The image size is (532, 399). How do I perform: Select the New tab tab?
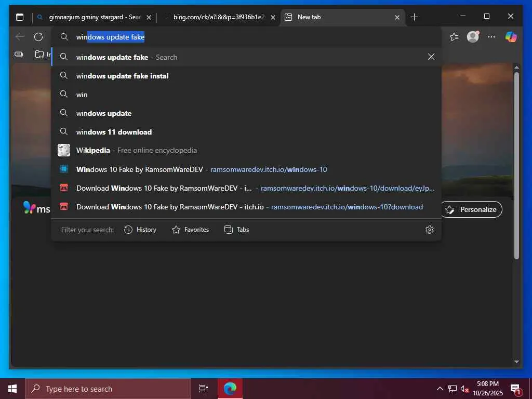(342, 17)
